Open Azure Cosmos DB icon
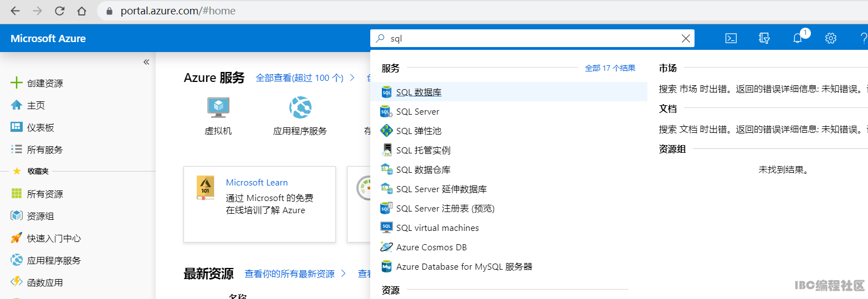This screenshot has width=868, height=299. pos(386,247)
